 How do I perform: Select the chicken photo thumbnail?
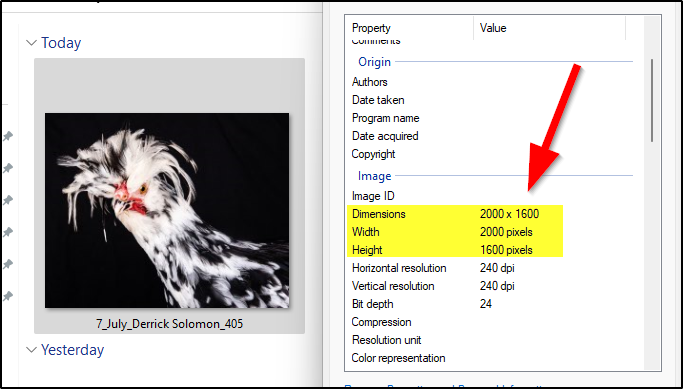click(x=167, y=210)
